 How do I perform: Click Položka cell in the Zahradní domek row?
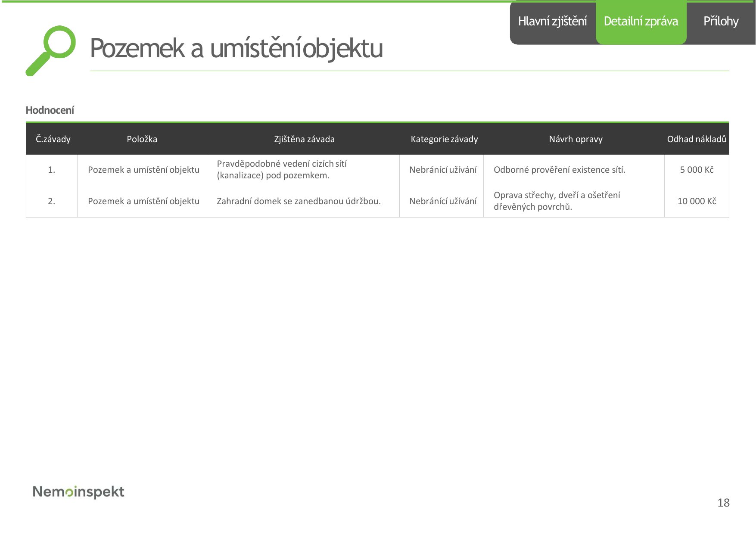143,201
